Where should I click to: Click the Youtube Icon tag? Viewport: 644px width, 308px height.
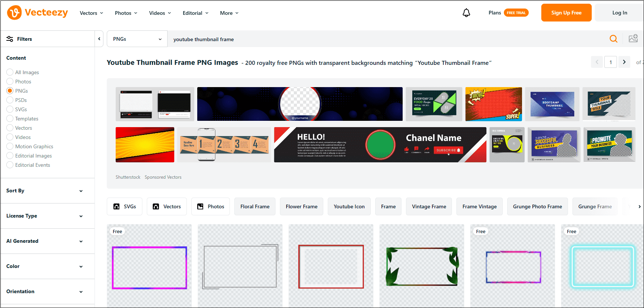349,206
